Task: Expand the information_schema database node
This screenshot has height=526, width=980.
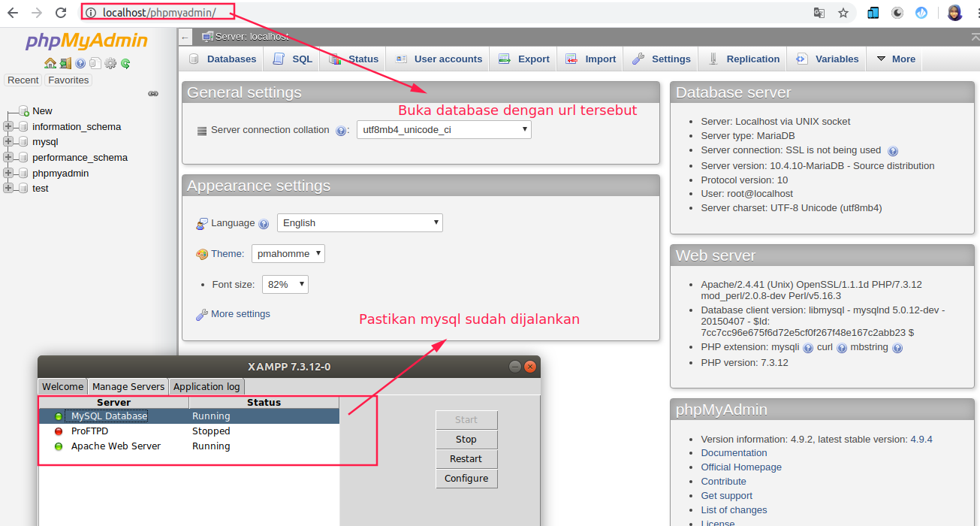Action: (8, 126)
